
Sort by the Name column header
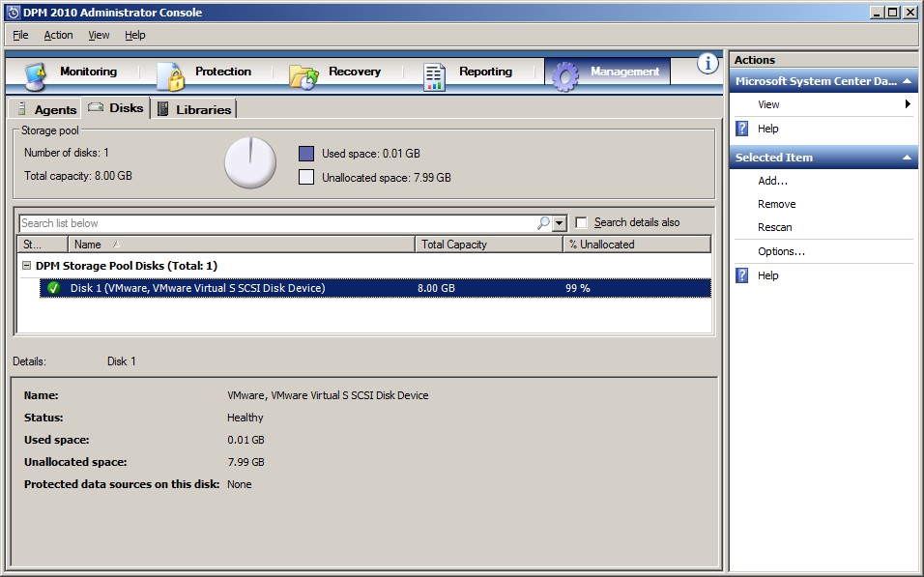242,244
